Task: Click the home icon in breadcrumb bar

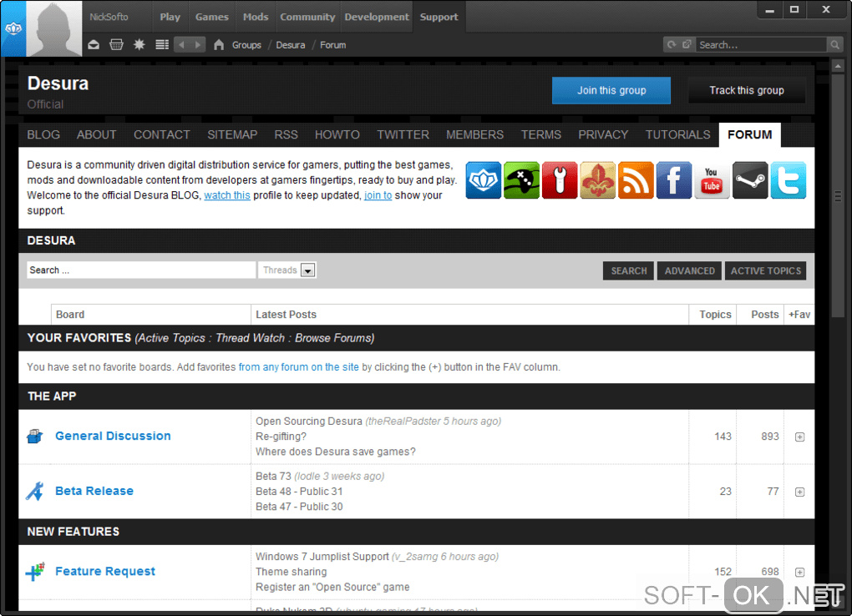Action: 219,44
